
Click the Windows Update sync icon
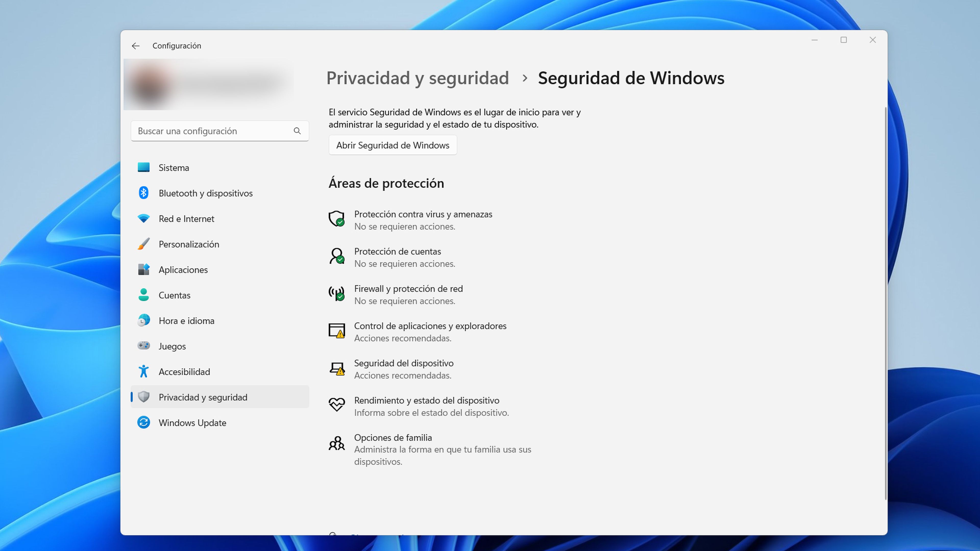[143, 422]
